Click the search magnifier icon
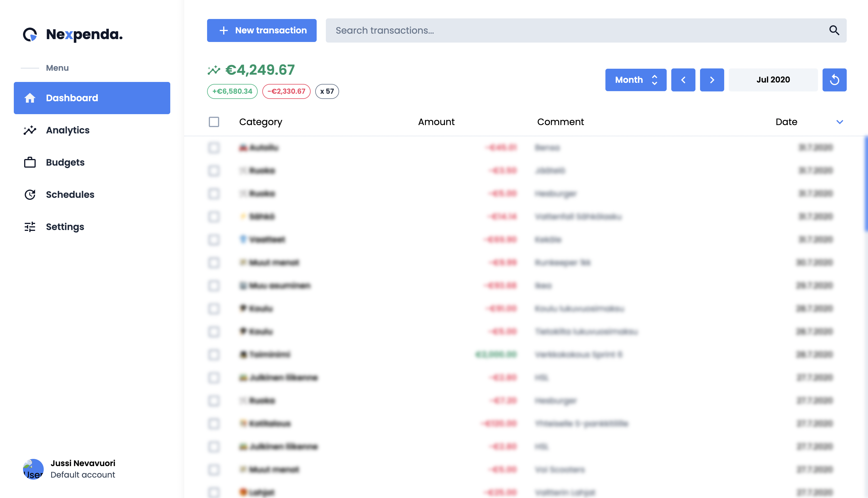Image resolution: width=868 pixels, height=498 pixels. [x=834, y=30]
